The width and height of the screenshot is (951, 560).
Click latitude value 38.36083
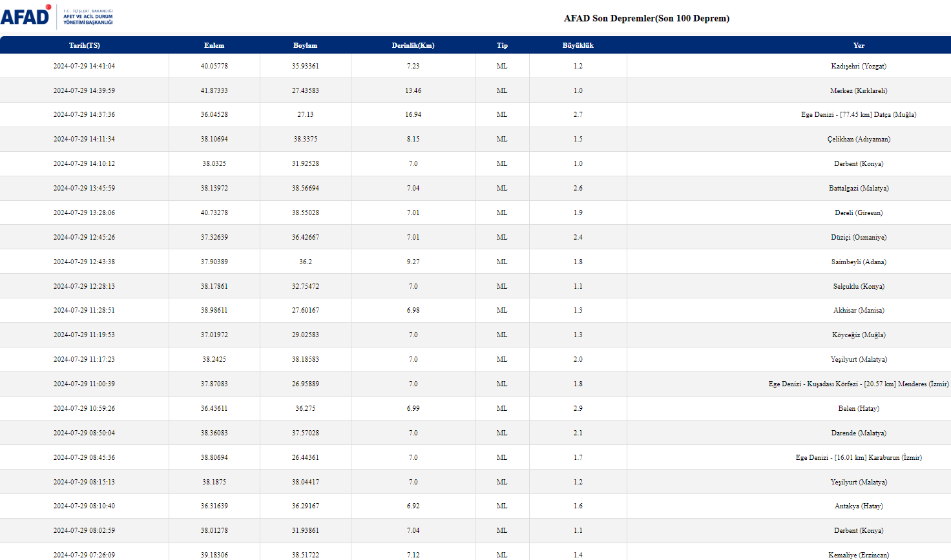click(x=214, y=433)
